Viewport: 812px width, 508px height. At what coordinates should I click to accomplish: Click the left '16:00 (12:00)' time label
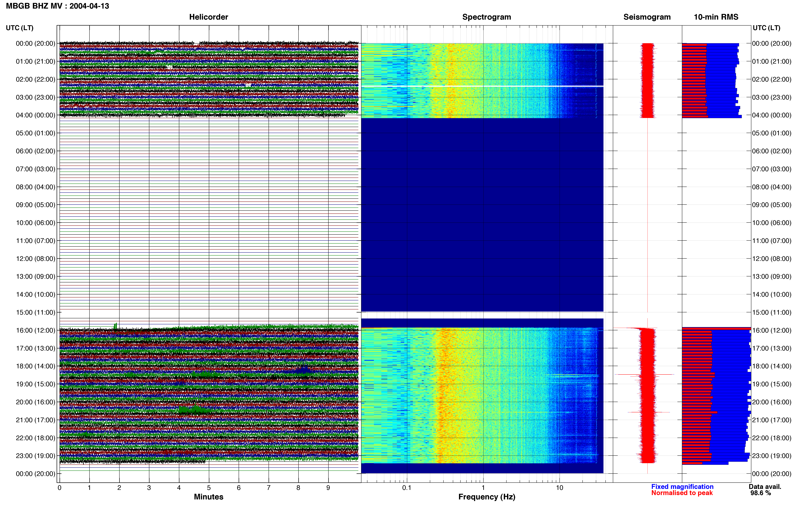click(36, 330)
